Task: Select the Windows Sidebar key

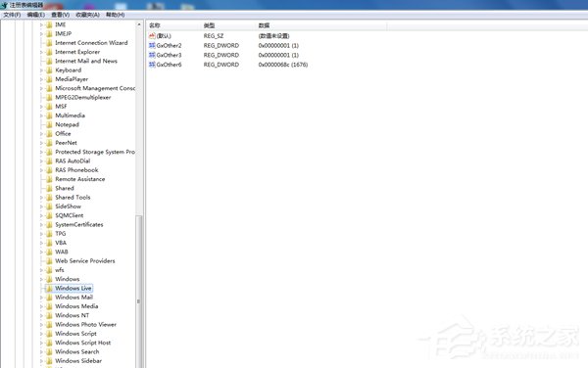Action: coord(78,361)
